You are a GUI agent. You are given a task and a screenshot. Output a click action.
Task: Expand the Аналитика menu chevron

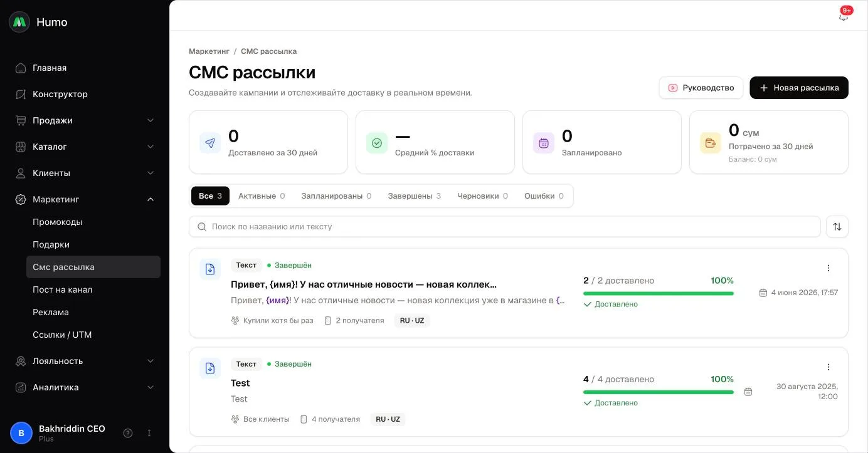click(x=151, y=387)
